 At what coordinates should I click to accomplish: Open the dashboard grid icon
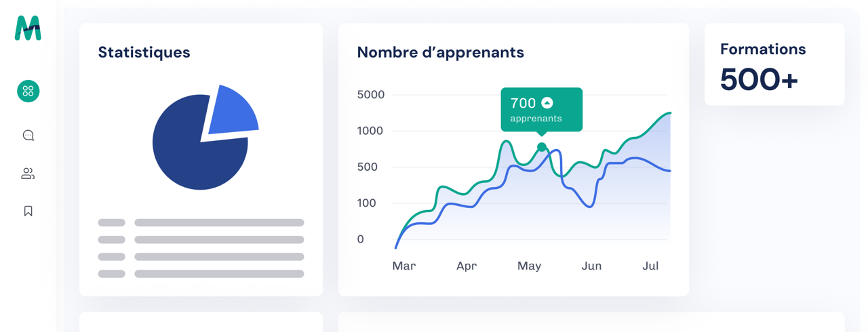click(28, 91)
